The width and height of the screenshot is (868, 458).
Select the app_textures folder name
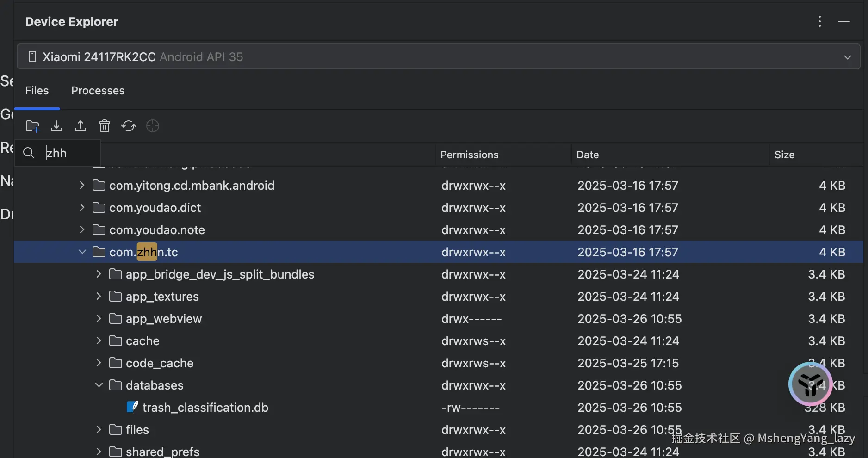(162, 297)
